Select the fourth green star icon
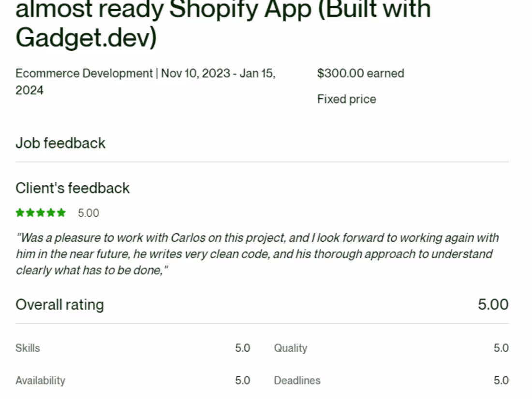This screenshot has width=532, height=399. (x=51, y=213)
